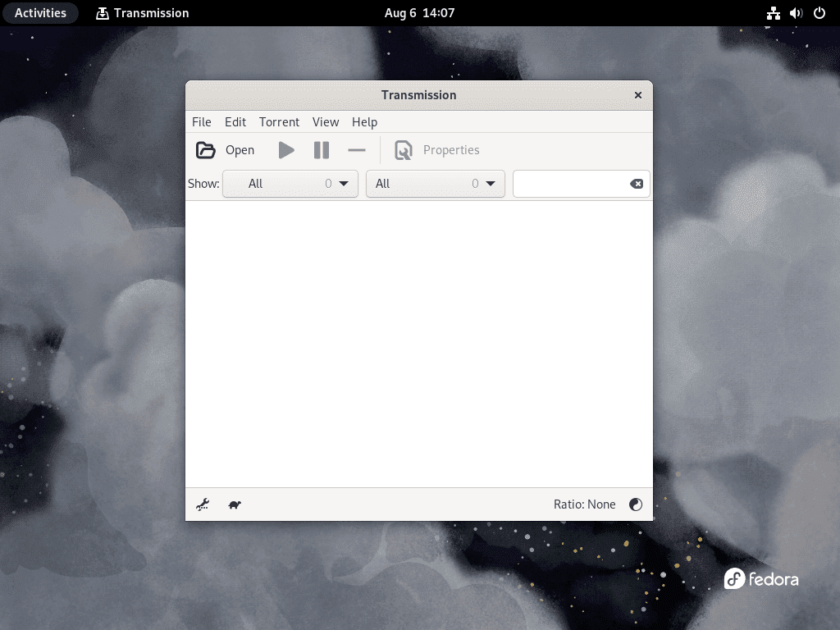The width and height of the screenshot is (840, 630).
Task: Open the Help menu
Action: coord(364,121)
